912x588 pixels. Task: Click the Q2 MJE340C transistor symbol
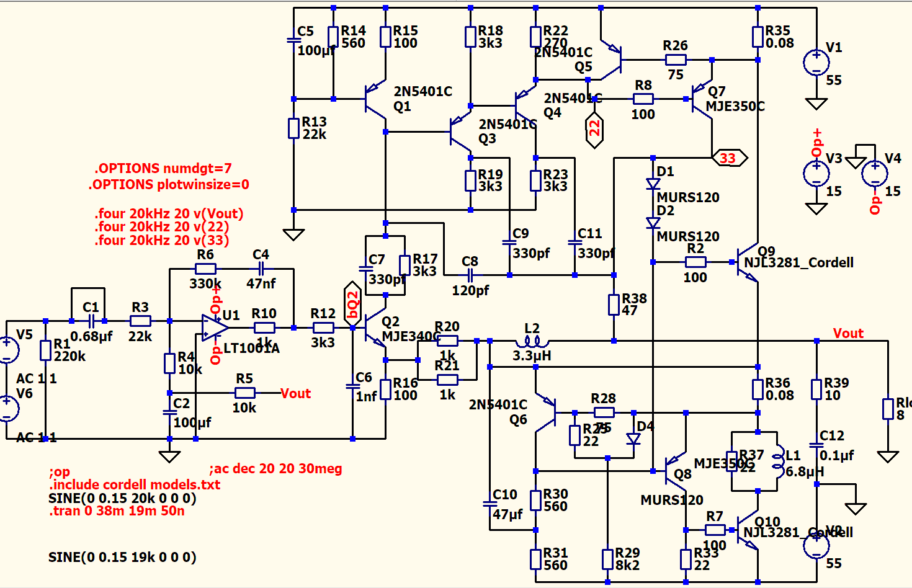tap(375, 327)
